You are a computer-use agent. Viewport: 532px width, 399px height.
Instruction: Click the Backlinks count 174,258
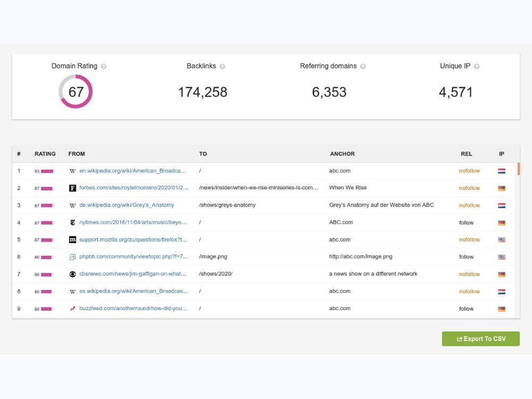[x=203, y=92]
